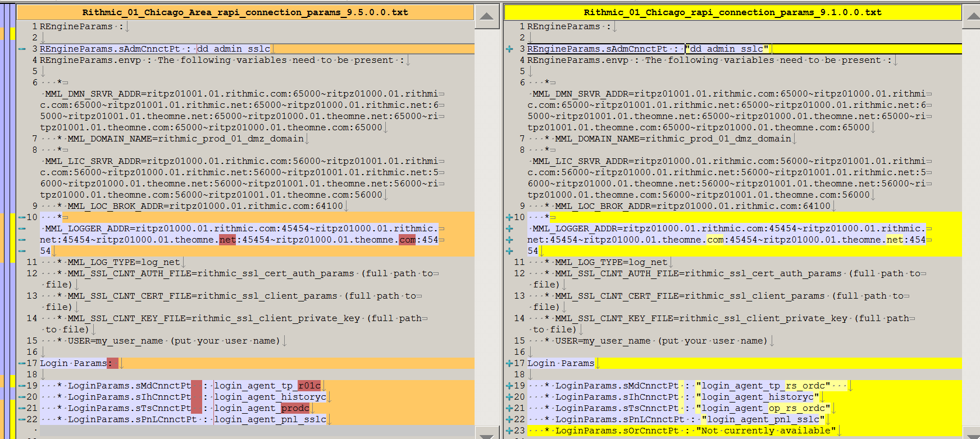Select the 9.5.0.0.txt file title header
This screenshot has height=439, width=980.
[245, 12]
